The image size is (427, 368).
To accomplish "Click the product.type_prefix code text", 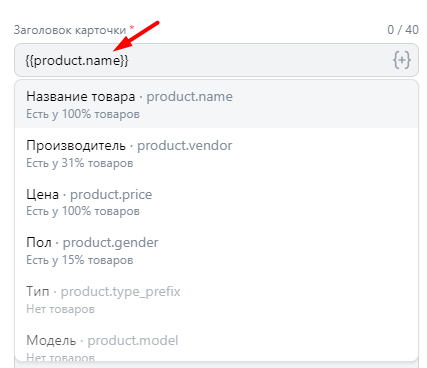I will [x=120, y=292].
